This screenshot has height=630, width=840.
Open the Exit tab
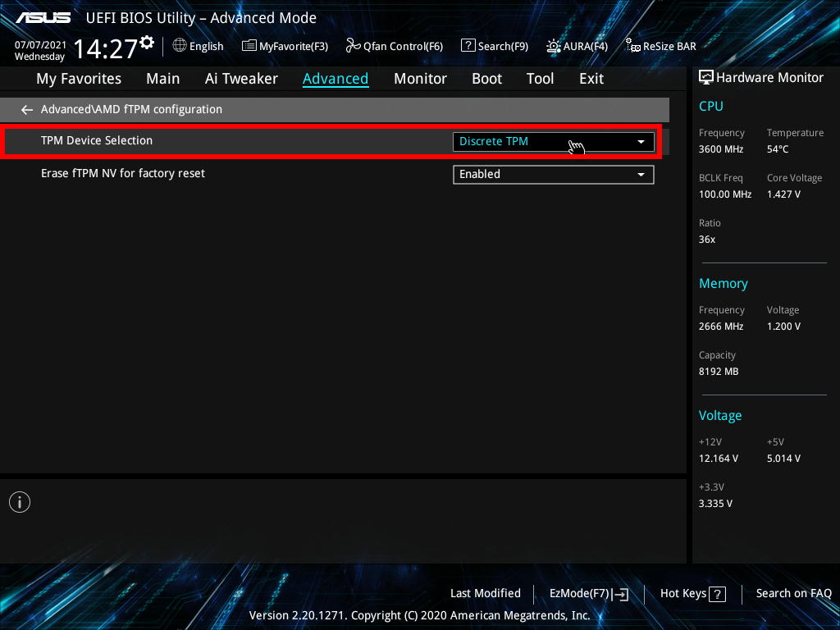591,79
